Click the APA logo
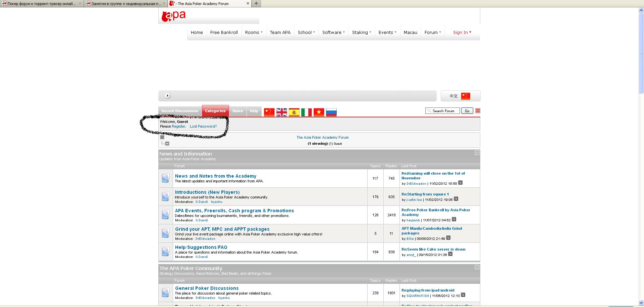This screenshot has width=644, height=307. (x=173, y=16)
